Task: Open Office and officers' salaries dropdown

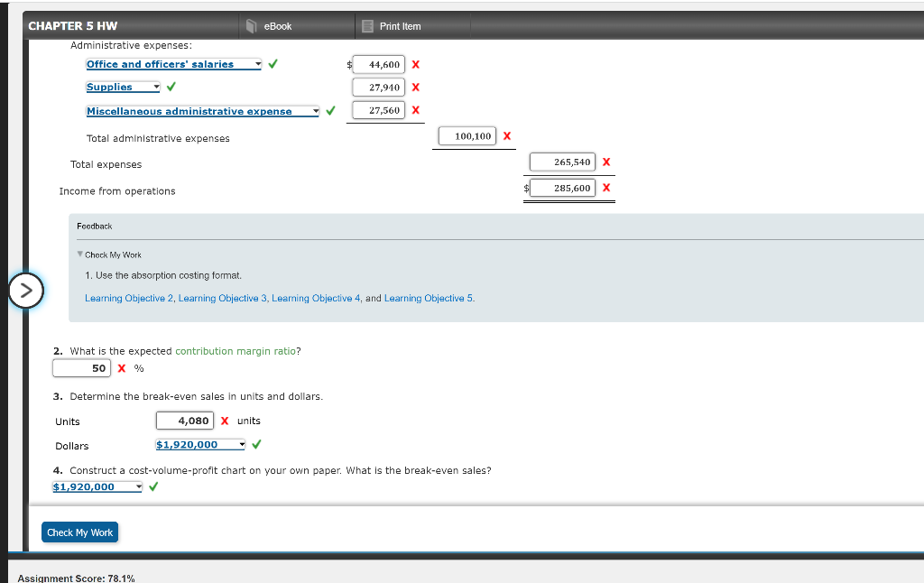Action: click(174, 64)
